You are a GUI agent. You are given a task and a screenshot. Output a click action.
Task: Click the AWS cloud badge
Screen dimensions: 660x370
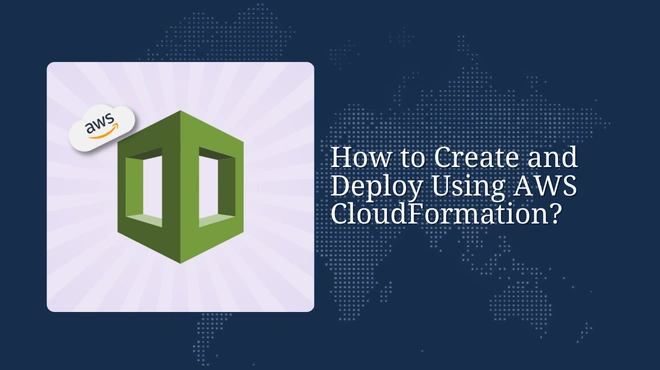coord(102,128)
